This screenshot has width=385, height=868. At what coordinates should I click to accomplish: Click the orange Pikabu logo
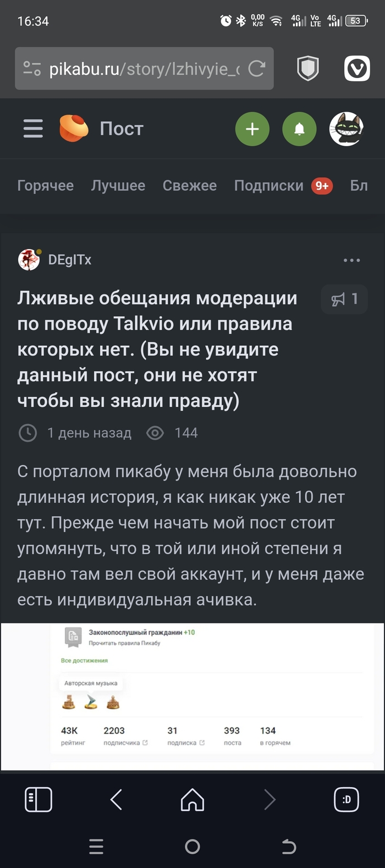74,129
